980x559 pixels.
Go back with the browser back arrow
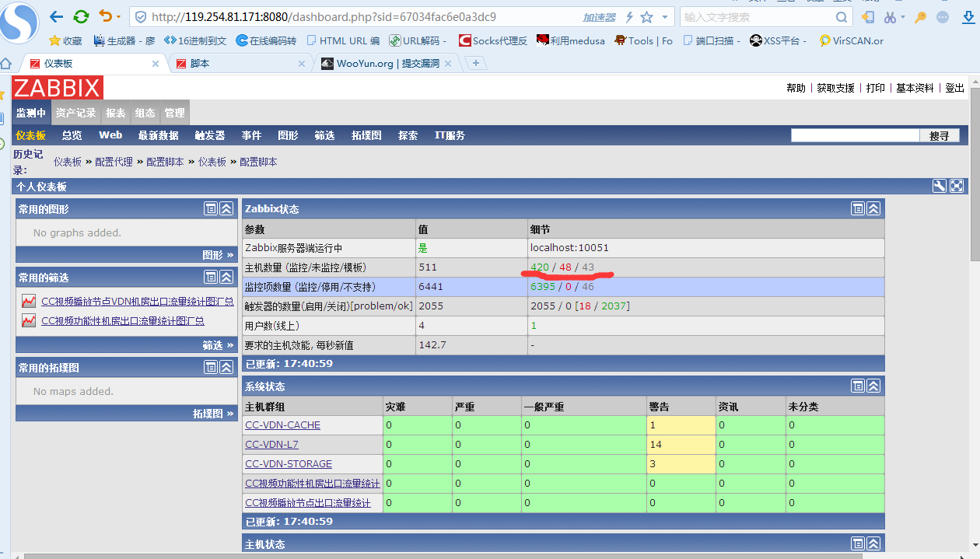(x=56, y=16)
